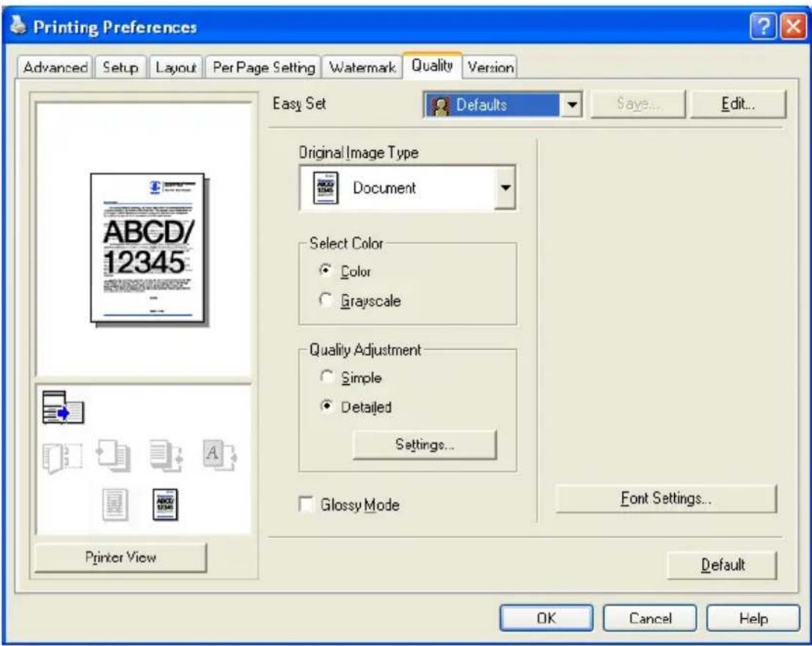Click the paper tray source icon with blue arrow
Image resolution: width=812 pixels, height=646 pixels.
62,408
